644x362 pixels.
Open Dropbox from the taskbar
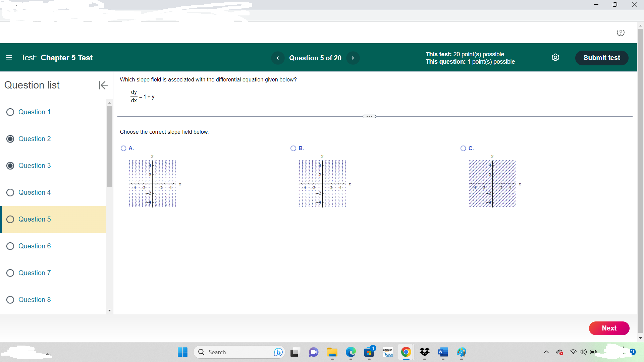(425, 352)
